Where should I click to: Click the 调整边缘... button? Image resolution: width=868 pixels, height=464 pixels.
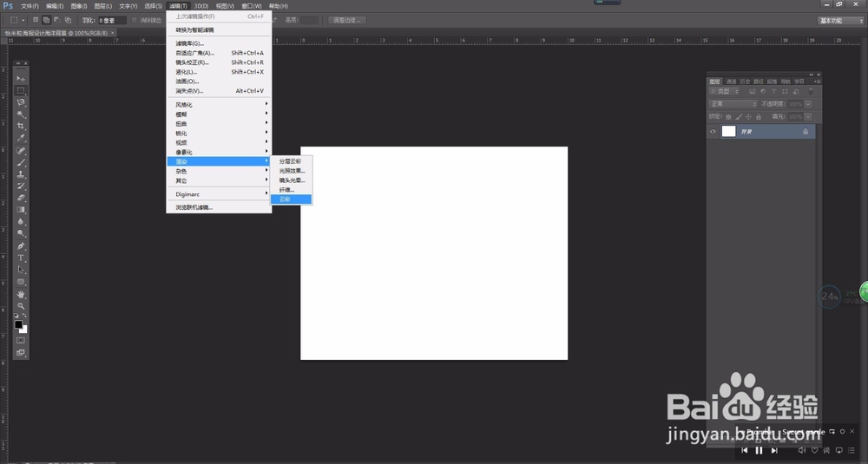click(x=347, y=20)
